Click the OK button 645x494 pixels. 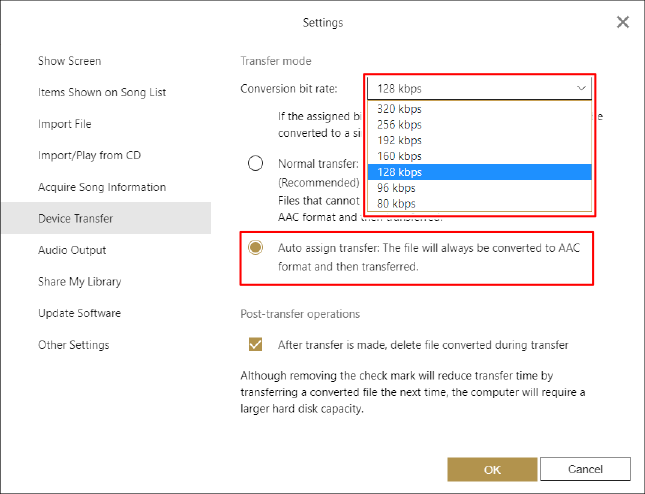[492, 469]
